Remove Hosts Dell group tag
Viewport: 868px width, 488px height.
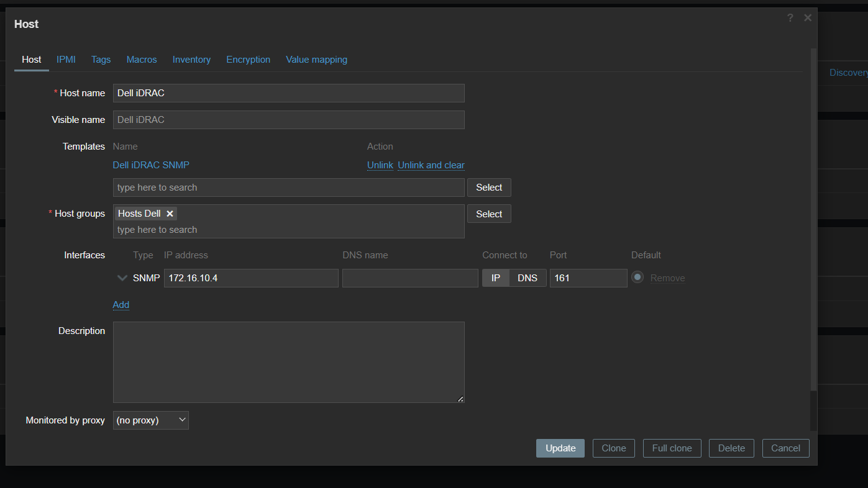coord(170,214)
